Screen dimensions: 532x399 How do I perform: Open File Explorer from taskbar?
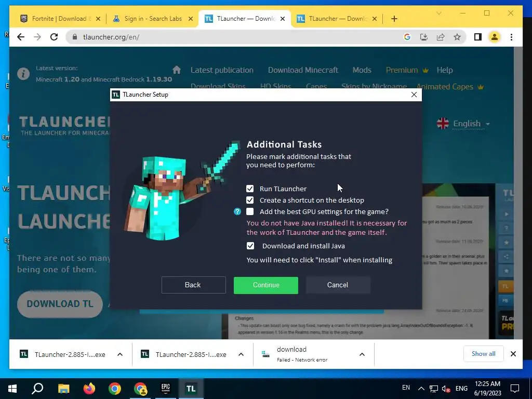63,389
